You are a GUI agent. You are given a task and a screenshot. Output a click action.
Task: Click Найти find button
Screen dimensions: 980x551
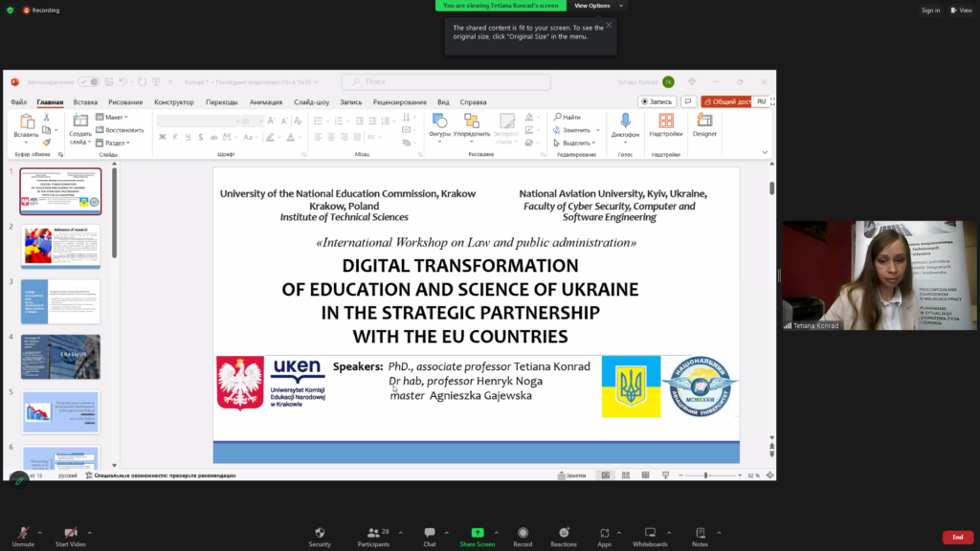point(568,117)
